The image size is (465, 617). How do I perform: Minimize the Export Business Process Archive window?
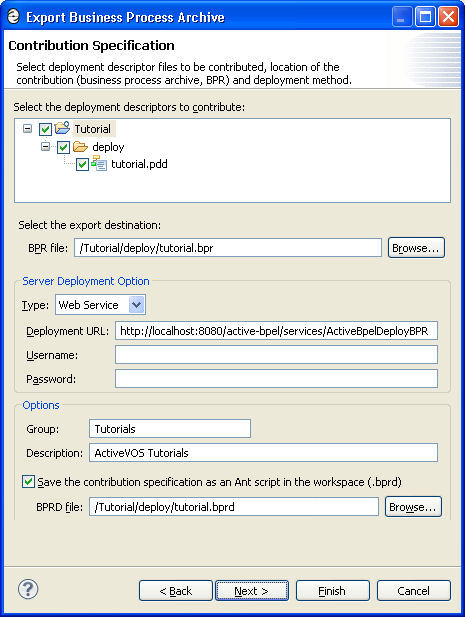[x=402, y=17]
